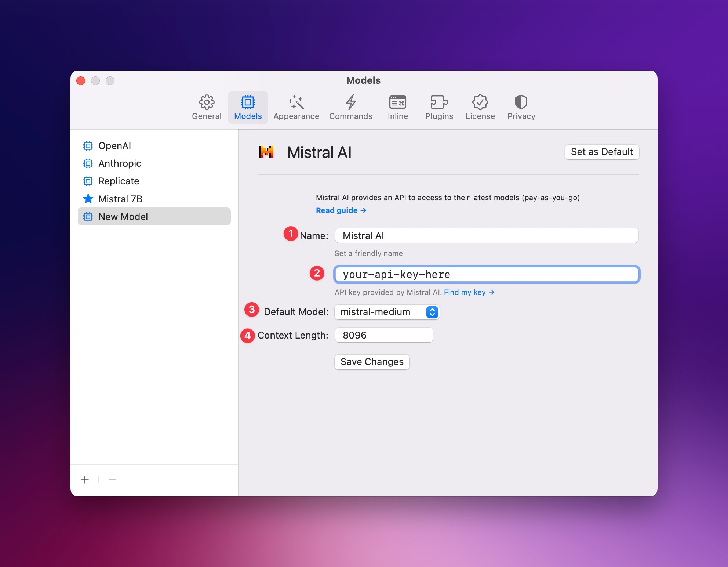The width and height of the screenshot is (728, 567).
Task: Open Commands lightning bolt icon
Action: click(x=351, y=102)
